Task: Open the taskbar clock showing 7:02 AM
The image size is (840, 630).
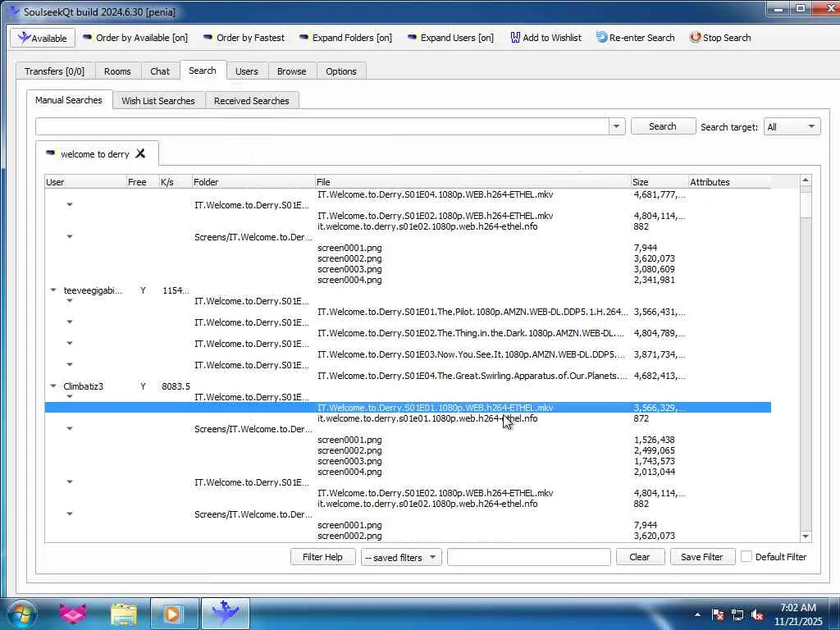Action: pos(798,614)
